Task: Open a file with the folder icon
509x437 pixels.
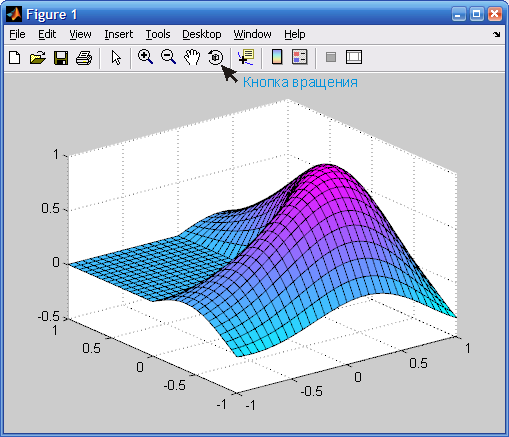Action: (38, 58)
